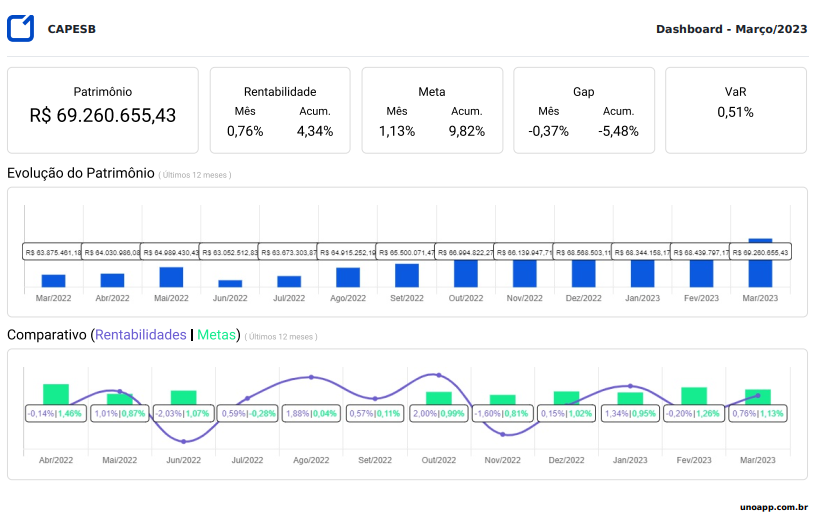815x514 pixels.
Task: Select the Gap summary card
Action: pyautogui.click(x=584, y=110)
